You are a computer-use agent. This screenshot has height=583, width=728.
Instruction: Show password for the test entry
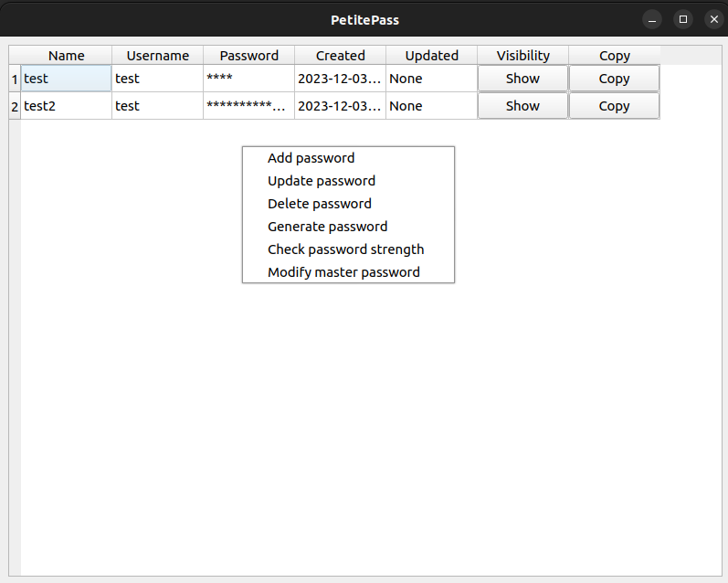coord(522,79)
